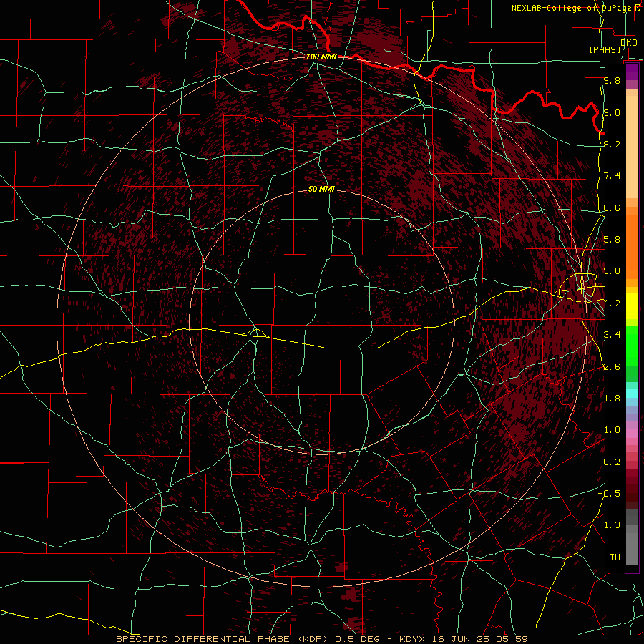Viewport: 644px width, 644px height.
Task: Click the '50 NMI' range ring label
Action: (321, 189)
